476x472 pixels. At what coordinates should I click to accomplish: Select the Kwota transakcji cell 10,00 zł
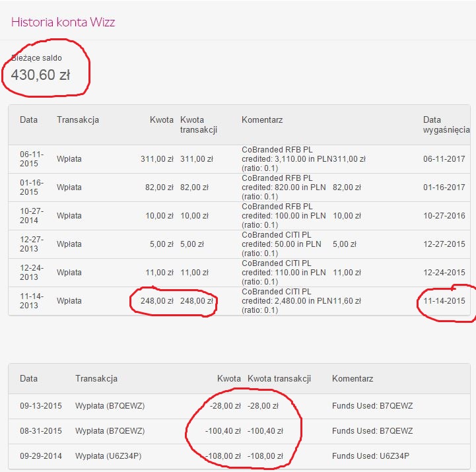tap(194, 216)
